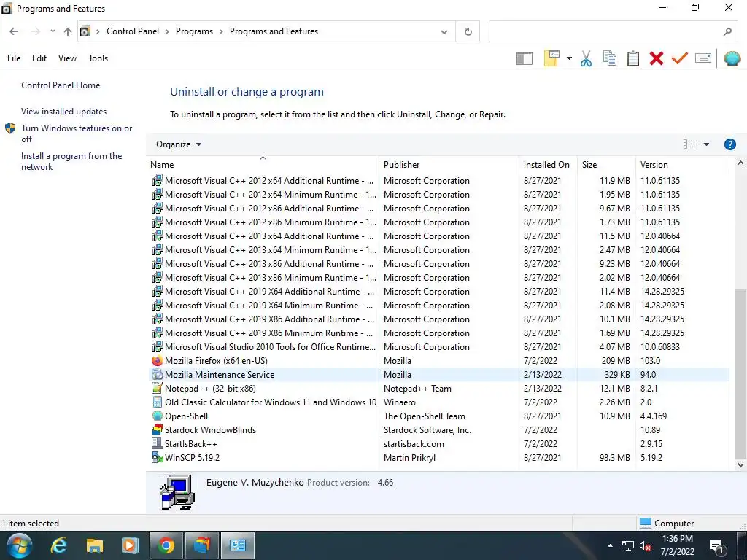
Task: Click the Open-Shell program icon in list
Action: (157, 416)
